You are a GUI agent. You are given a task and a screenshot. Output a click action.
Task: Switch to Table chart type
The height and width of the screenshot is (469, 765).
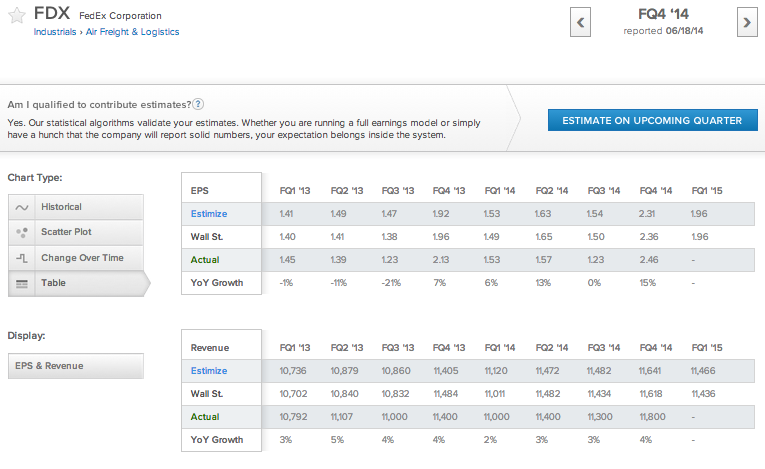78,283
